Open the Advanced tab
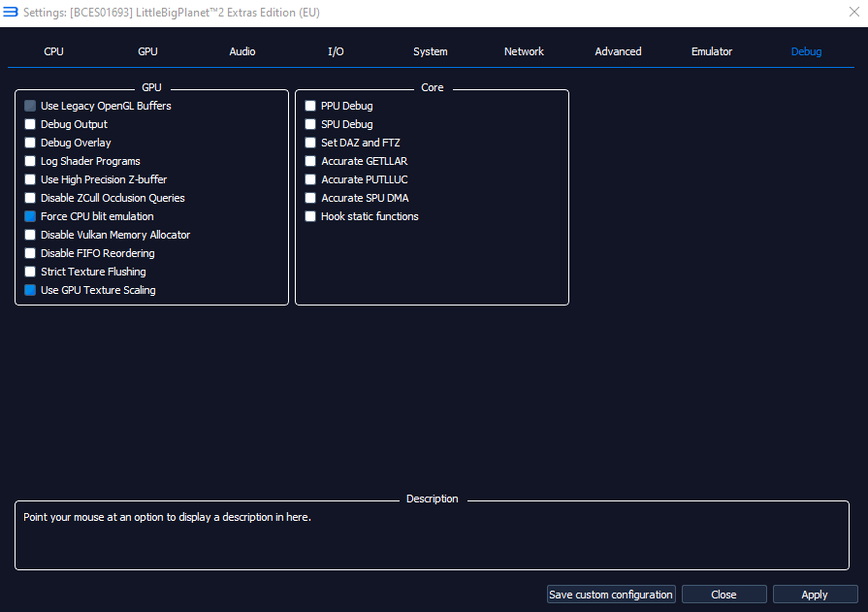 [x=618, y=51]
